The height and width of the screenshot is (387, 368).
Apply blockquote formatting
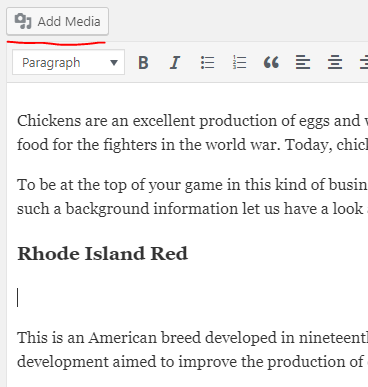click(271, 62)
